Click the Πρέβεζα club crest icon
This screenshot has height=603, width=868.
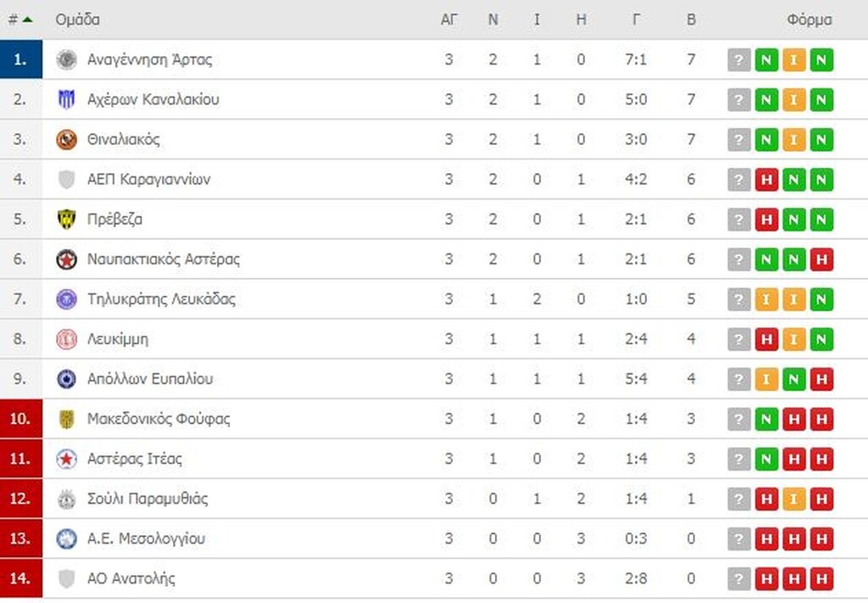point(66,220)
